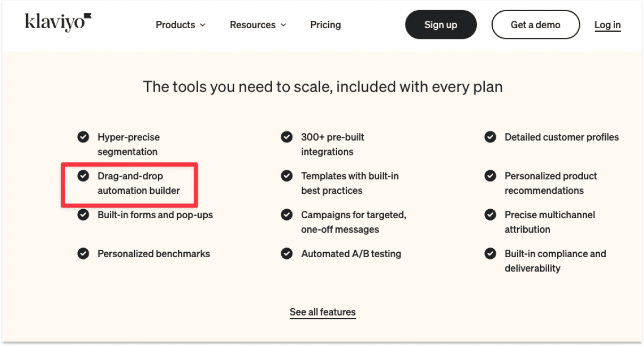Screen dimensions: 644x346
Task: Click the checkmark beside Personalized product recommendations
Action: click(x=490, y=176)
